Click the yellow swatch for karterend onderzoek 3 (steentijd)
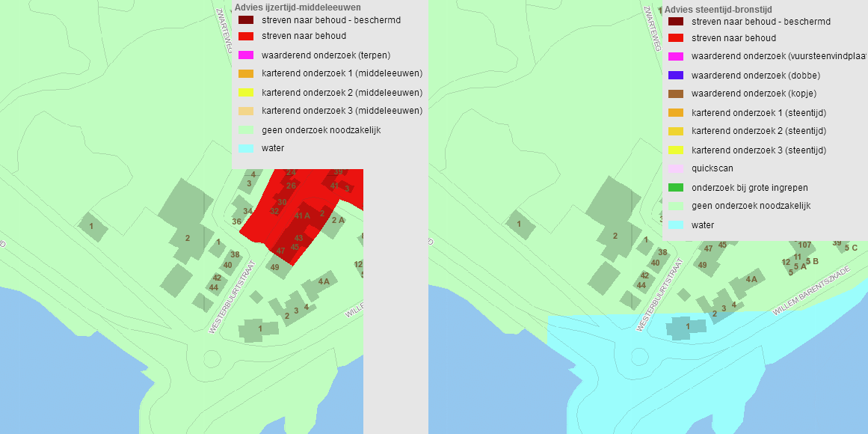868x434 pixels. coord(676,150)
